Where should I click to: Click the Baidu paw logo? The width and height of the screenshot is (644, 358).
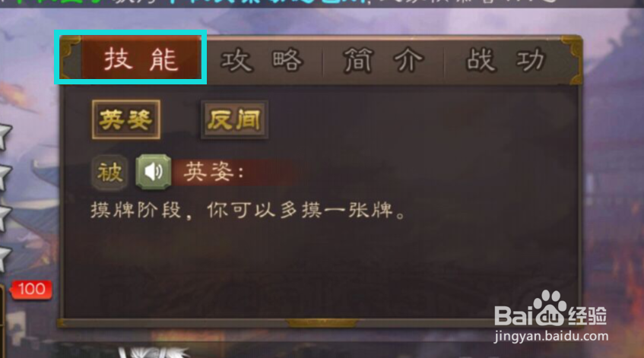click(550, 307)
